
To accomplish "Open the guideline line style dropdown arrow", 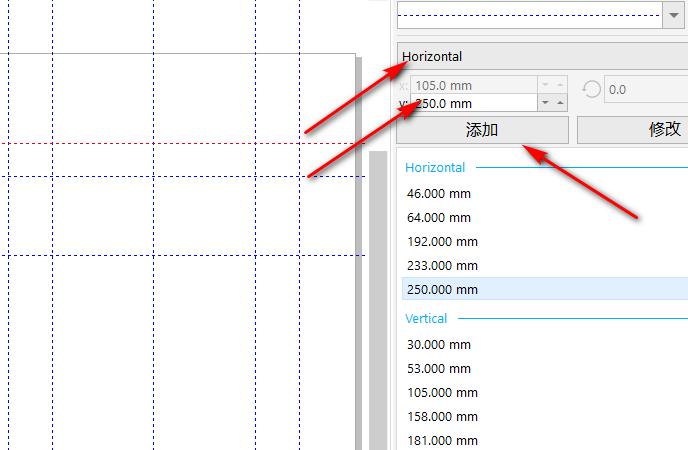I will pos(674,15).
